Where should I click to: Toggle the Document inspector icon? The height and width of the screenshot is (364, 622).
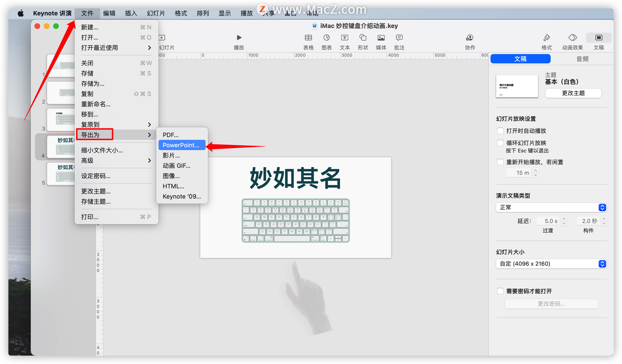(x=598, y=38)
